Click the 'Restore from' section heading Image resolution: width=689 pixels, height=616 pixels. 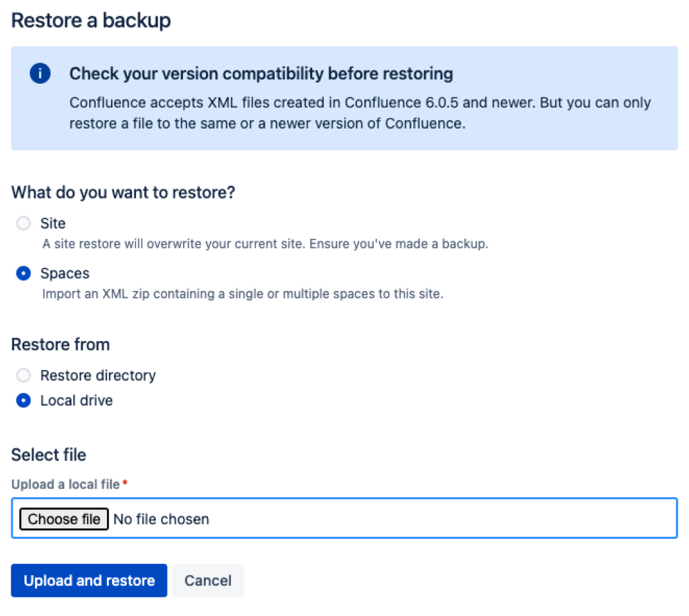pyautogui.click(x=61, y=344)
